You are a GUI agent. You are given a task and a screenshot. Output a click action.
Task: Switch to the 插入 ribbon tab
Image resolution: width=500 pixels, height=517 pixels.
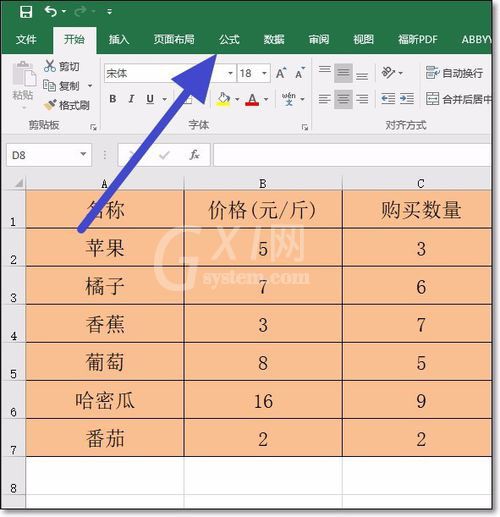click(x=119, y=39)
